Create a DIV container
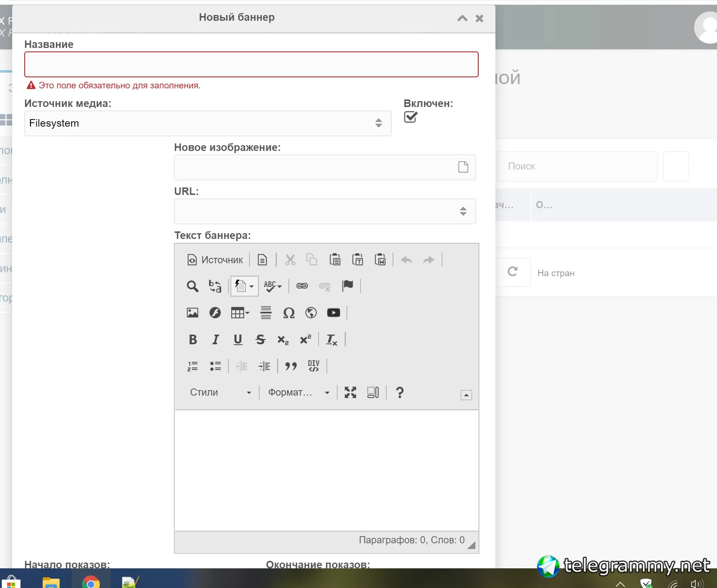 [x=314, y=366]
